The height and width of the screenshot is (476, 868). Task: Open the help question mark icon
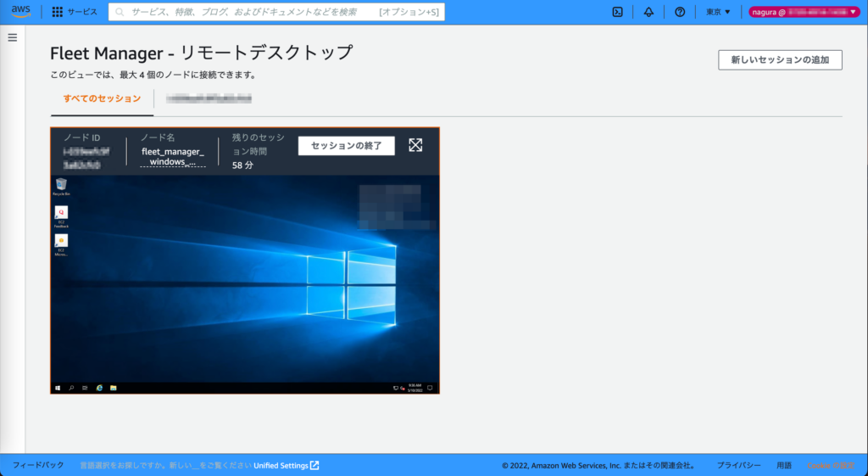pyautogui.click(x=680, y=12)
